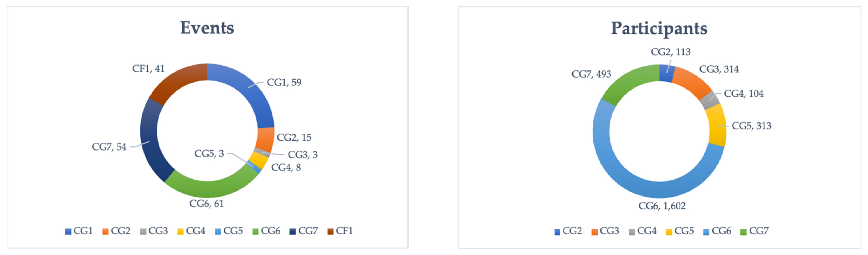
Task: Click the "CG6, 1,602" data label
Action: point(662,206)
